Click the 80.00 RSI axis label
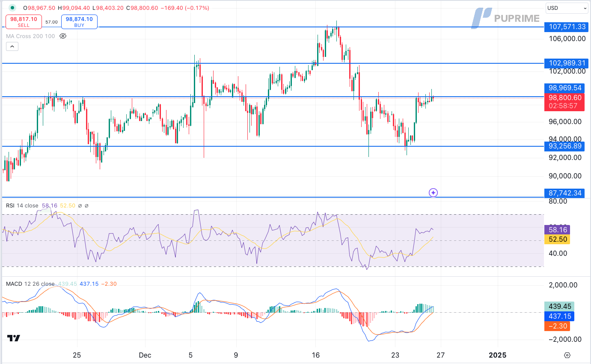This screenshot has height=364, width=591. click(x=557, y=201)
